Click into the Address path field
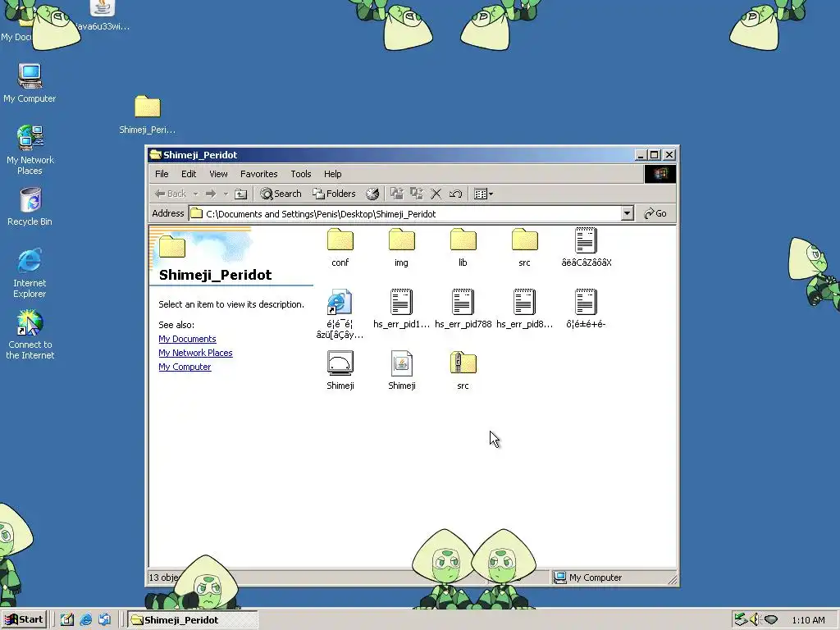 tap(405, 213)
